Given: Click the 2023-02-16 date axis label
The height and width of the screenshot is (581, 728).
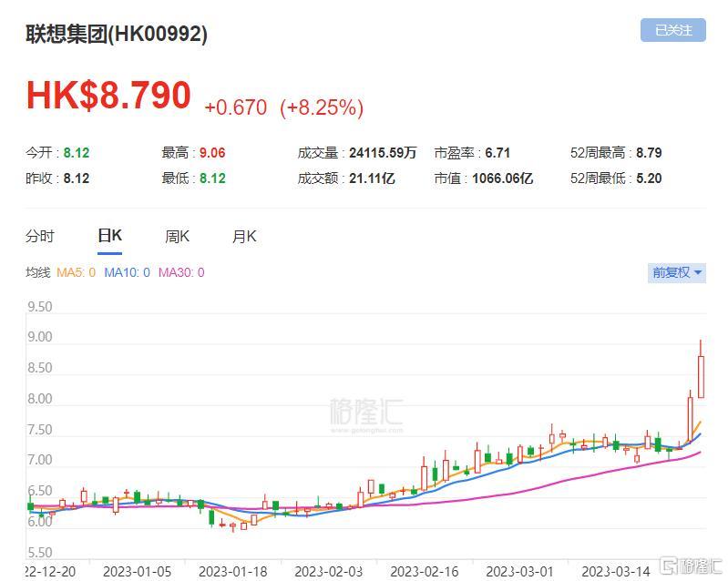Looking at the screenshot, I should tap(425, 571).
